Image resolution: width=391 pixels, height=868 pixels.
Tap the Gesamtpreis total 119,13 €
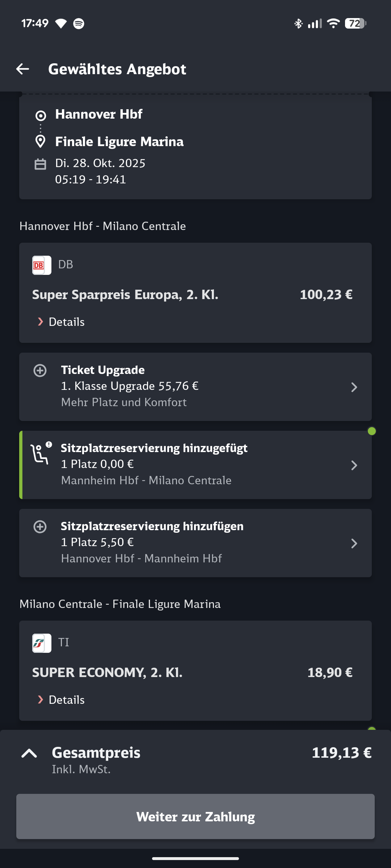coord(341,753)
